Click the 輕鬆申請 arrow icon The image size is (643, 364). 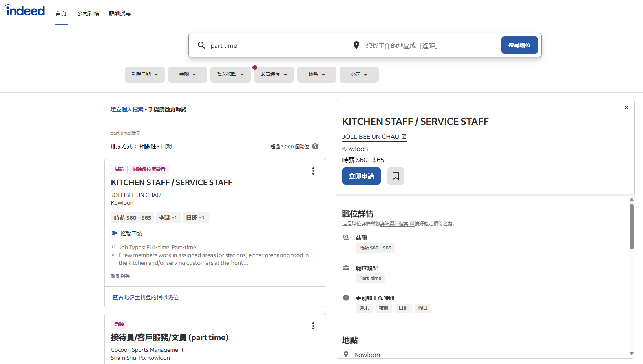click(115, 233)
